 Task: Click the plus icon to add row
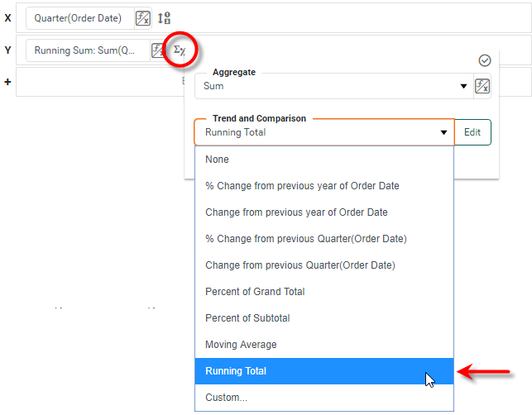7,83
